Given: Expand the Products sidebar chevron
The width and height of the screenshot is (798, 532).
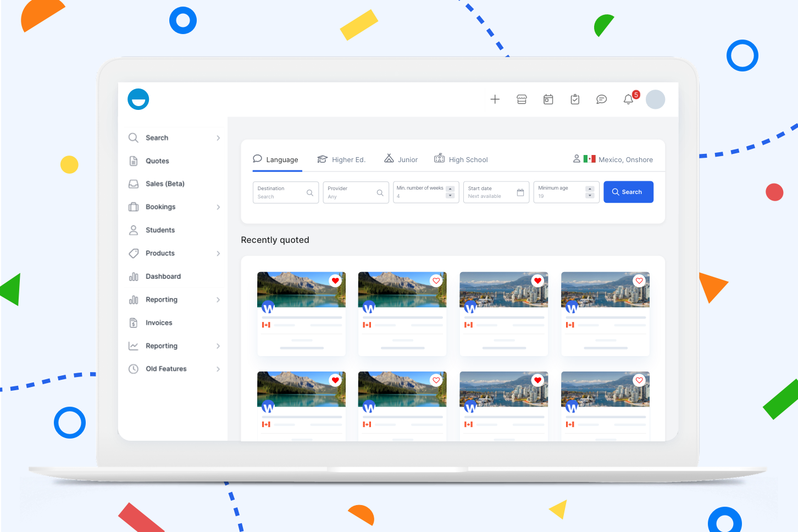Looking at the screenshot, I should point(218,253).
